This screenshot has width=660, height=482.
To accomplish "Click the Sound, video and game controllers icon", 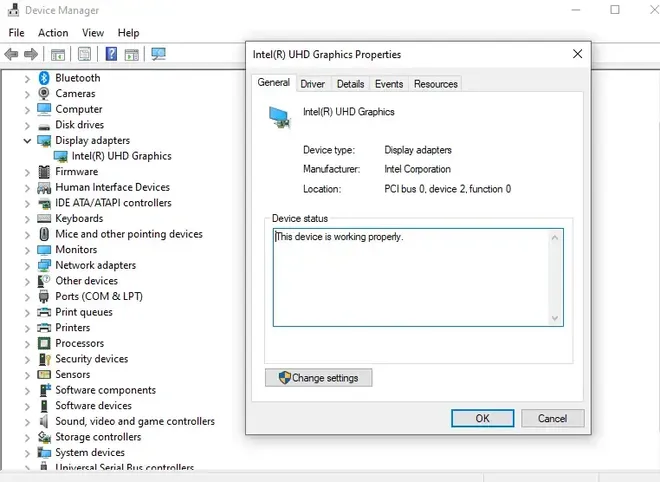I will coord(44,421).
